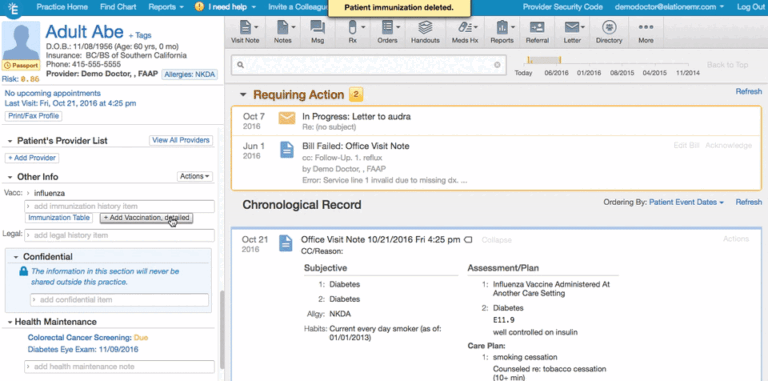Select the Rx prescription icon
The height and width of the screenshot is (381, 768).
(353, 32)
